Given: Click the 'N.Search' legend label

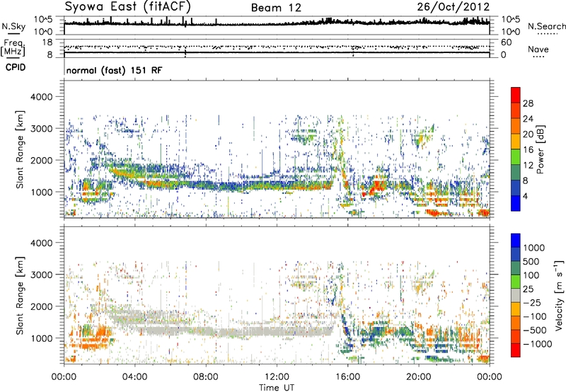Looking at the screenshot, I should pos(546,26).
